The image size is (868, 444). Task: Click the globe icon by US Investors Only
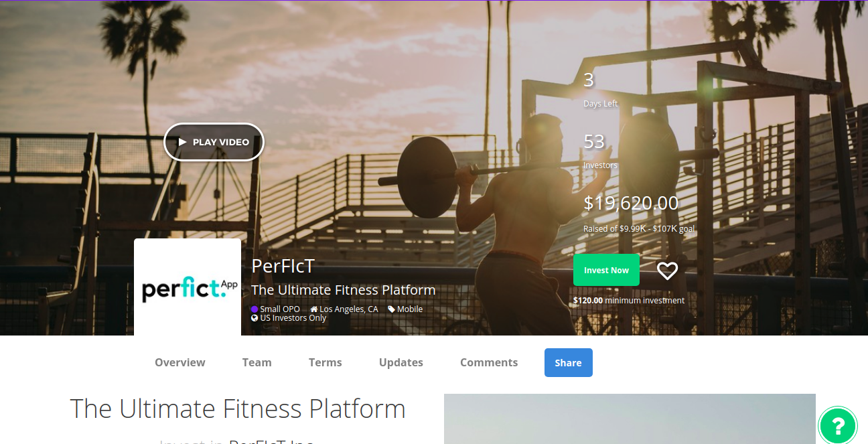pyautogui.click(x=255, y=318)
